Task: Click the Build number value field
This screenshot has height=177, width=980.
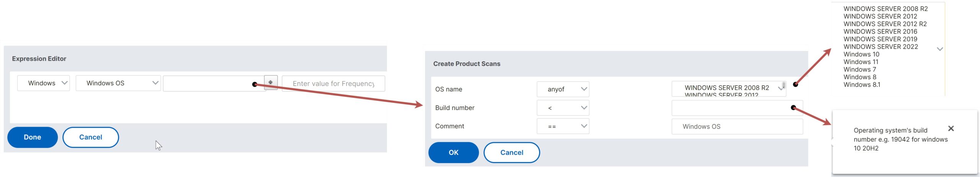Action: (737, 108)
